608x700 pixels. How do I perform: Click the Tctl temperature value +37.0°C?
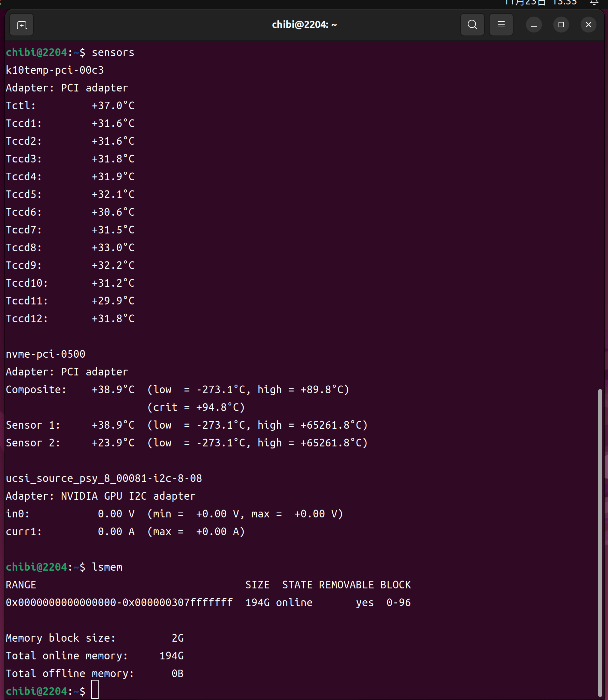(x=113, y=106)
